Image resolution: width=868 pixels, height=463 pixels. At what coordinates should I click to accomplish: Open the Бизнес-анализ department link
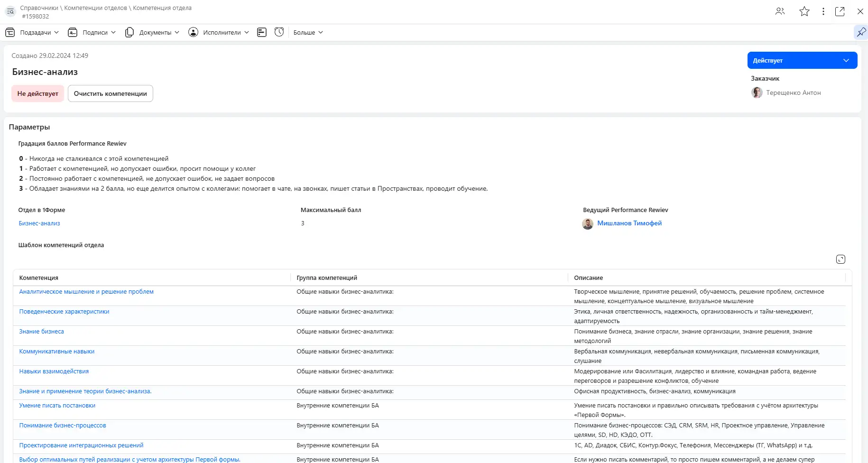39,223
